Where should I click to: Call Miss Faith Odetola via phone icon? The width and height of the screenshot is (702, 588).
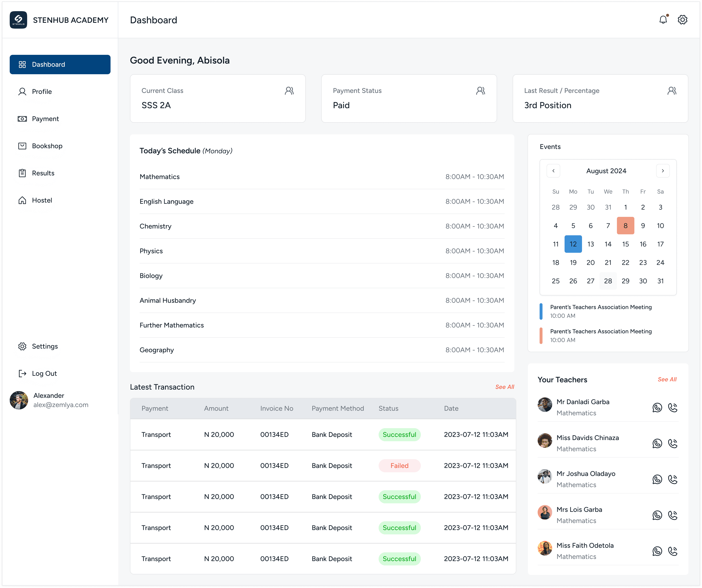(x=672, y=551)
